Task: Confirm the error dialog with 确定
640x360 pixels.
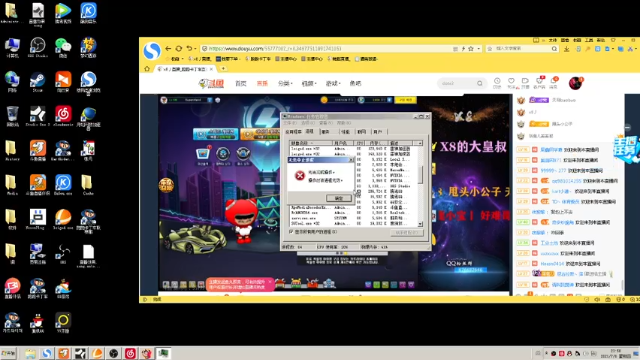Action: pos(339,198)
